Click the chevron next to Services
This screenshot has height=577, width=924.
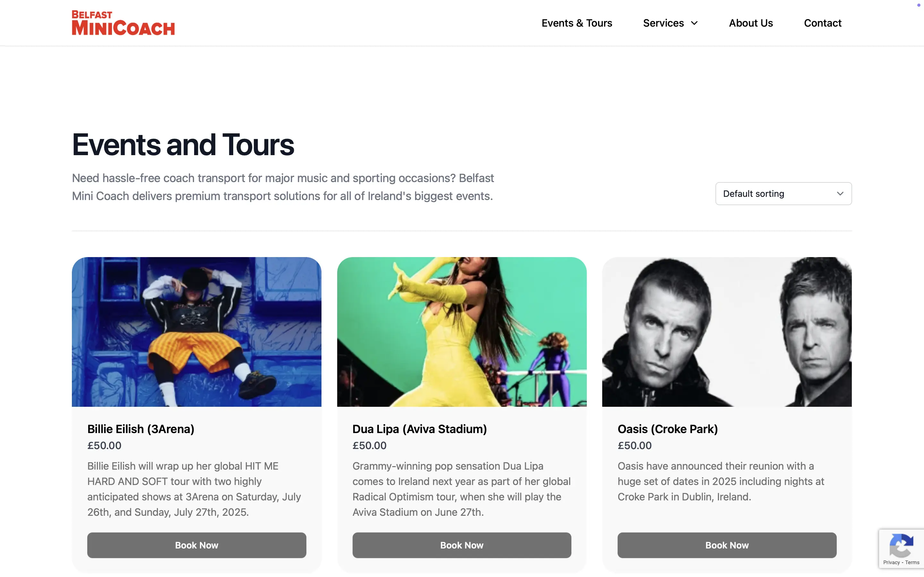pos(694,23)
